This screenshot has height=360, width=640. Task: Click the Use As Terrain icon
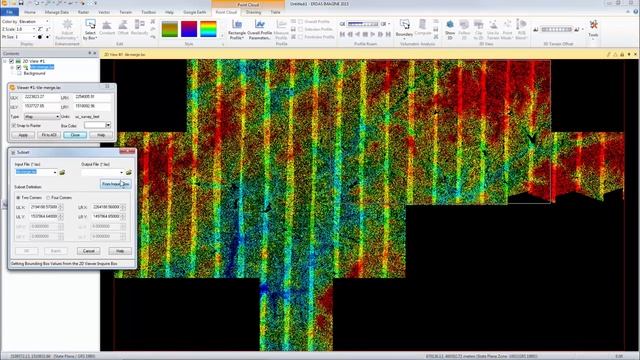click(493, 29)
